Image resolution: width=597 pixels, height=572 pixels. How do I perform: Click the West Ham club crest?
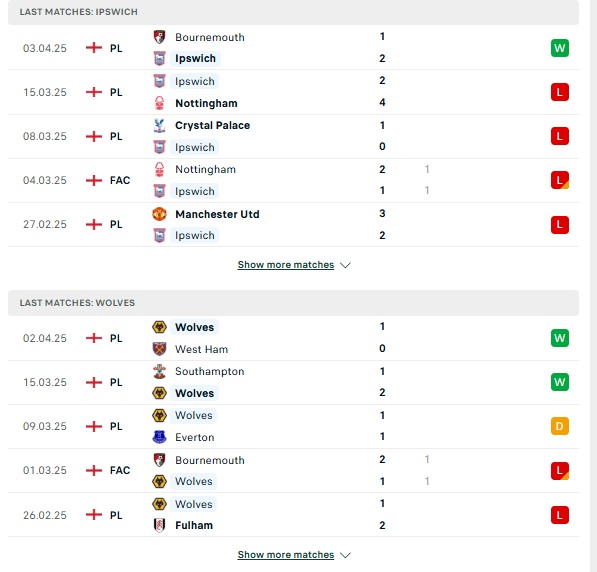click(159, 349)
